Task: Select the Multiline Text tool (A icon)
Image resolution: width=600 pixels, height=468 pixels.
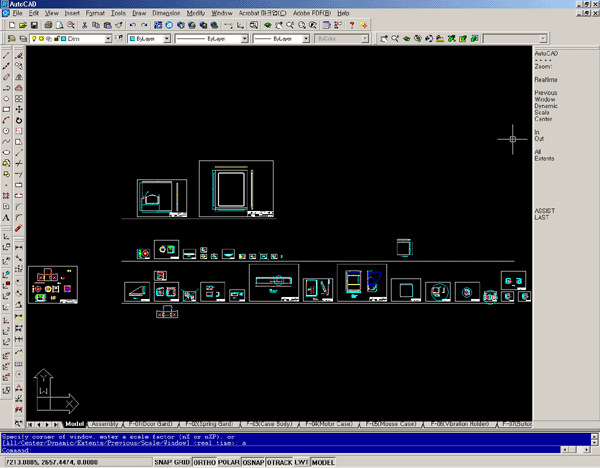Action: (6, 218)
